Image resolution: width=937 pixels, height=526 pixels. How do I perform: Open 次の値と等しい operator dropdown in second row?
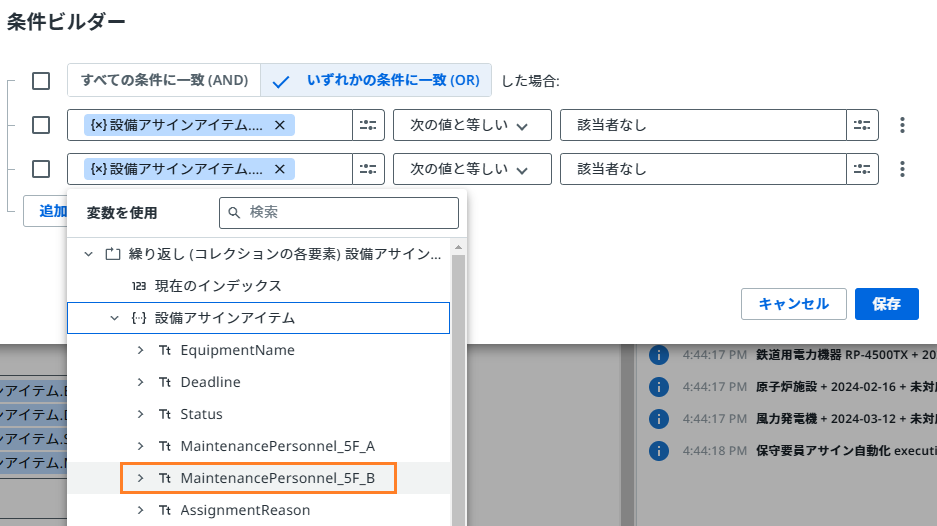coord(472,169)
